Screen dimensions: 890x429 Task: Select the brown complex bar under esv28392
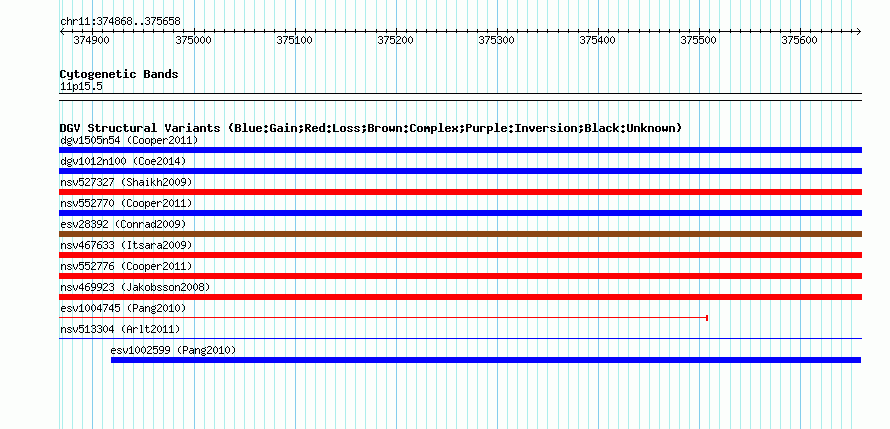(460, 234)
